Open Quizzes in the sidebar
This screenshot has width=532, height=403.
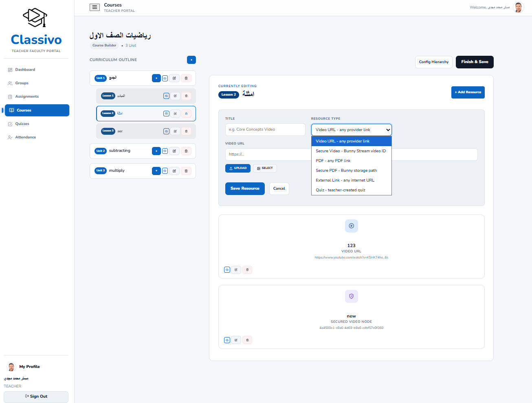[x=37, y=124]
